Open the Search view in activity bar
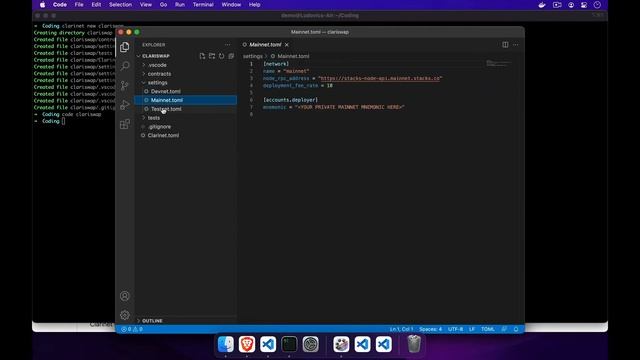This screenshot has height=360, width=640. 125,66
